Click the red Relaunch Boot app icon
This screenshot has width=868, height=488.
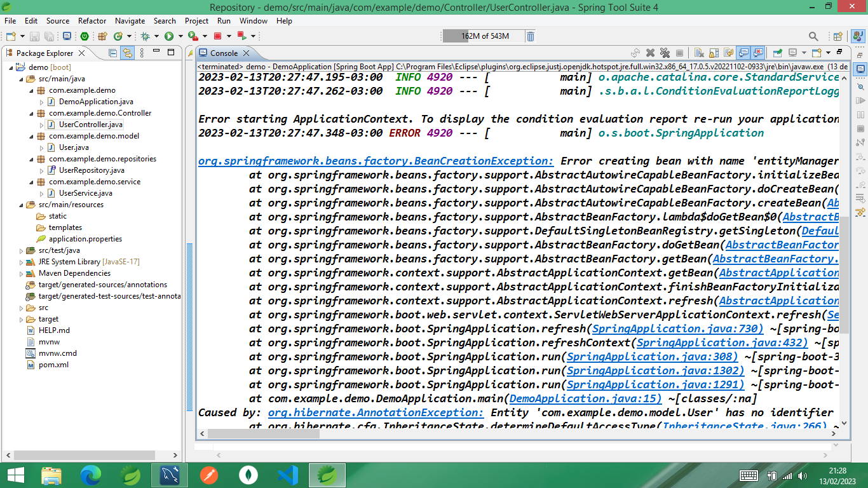(x=242, y=36)
